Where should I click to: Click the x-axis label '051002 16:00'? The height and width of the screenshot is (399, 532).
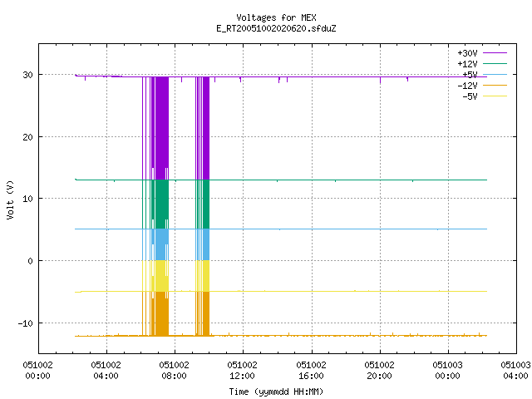312,370
